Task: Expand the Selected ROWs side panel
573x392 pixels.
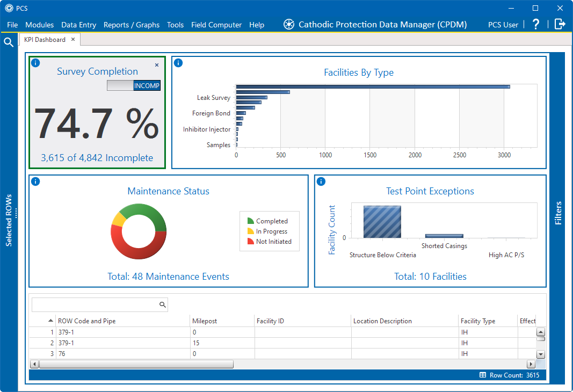Action: [x=9, y=220]
